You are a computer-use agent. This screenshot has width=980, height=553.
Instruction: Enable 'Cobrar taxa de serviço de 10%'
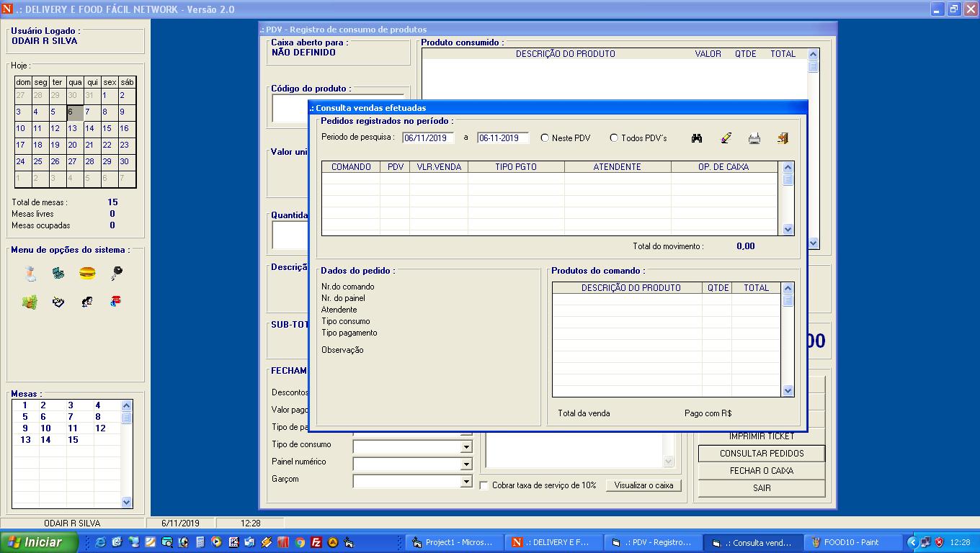pos(484,485)
